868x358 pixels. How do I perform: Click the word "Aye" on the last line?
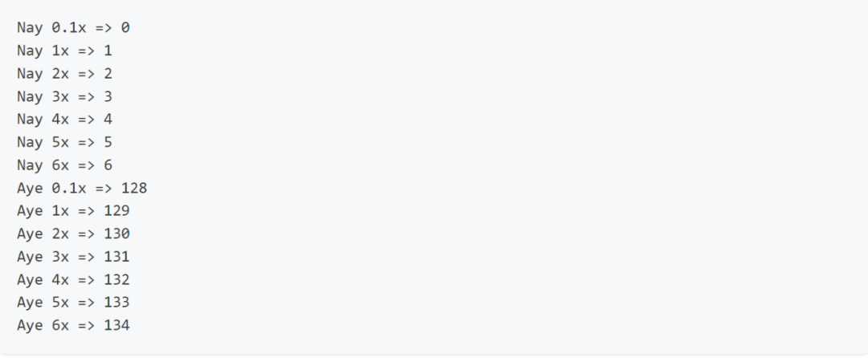tap(30, 325)
